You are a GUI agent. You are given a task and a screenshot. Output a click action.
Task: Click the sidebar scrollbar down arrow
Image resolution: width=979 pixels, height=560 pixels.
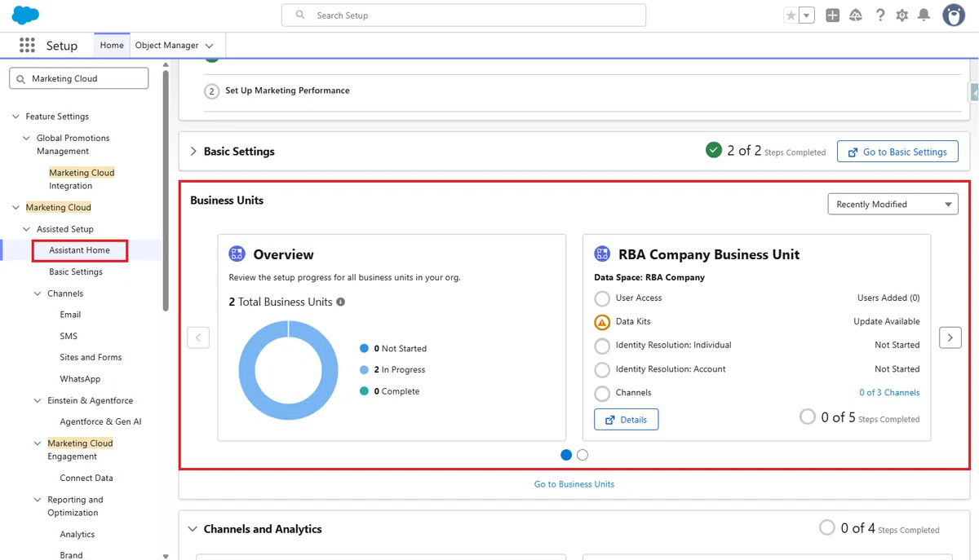click(166, 556)
